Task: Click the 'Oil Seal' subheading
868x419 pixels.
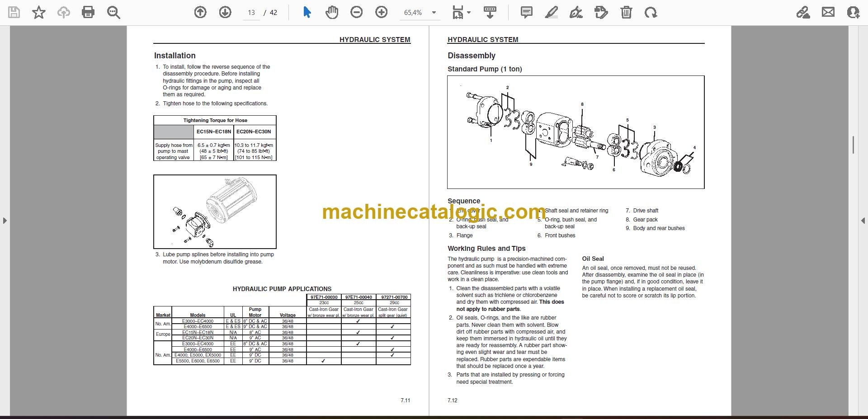Action: 593,259
